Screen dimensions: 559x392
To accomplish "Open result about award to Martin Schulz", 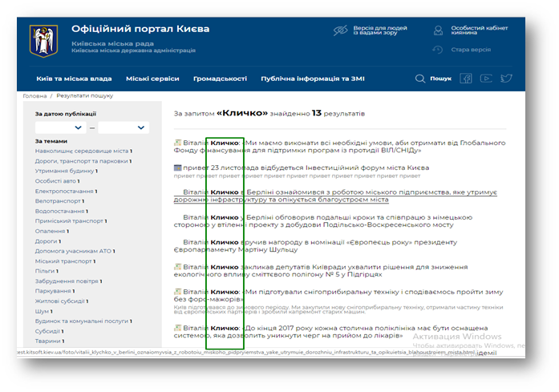I will click(x=321, y=241).
